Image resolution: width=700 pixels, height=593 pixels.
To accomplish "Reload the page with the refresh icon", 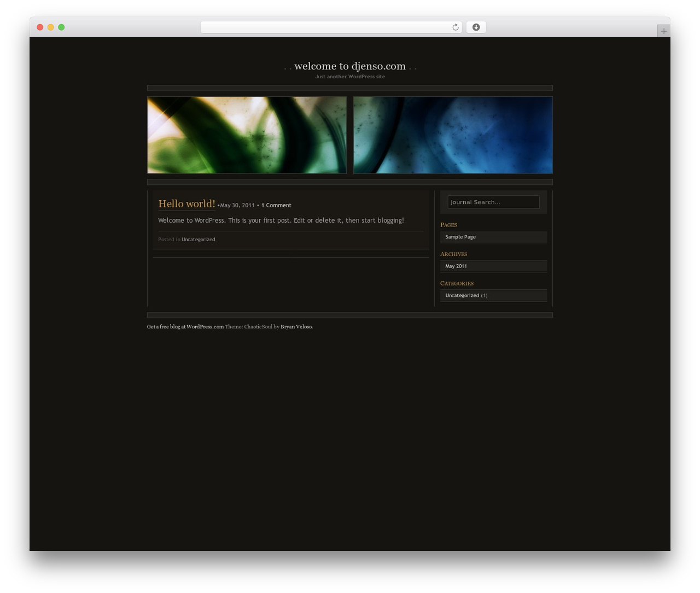I will (455, 27).
